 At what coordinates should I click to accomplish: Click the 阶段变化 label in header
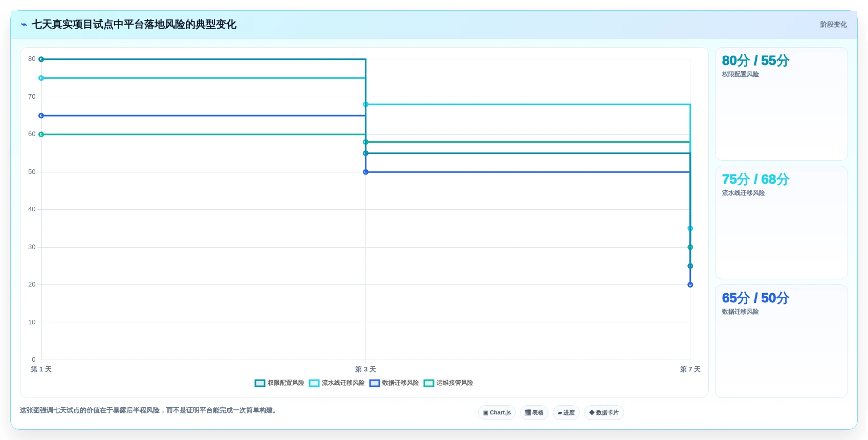click(833, 25)
